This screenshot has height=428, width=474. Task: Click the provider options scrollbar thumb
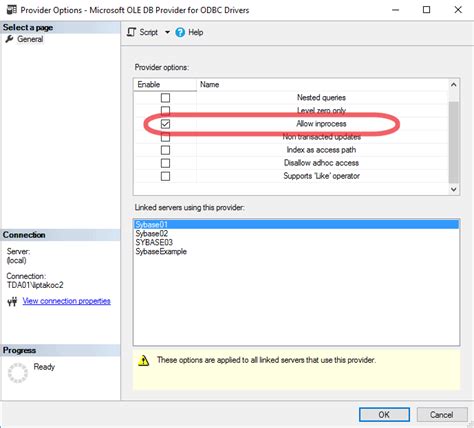454,142
